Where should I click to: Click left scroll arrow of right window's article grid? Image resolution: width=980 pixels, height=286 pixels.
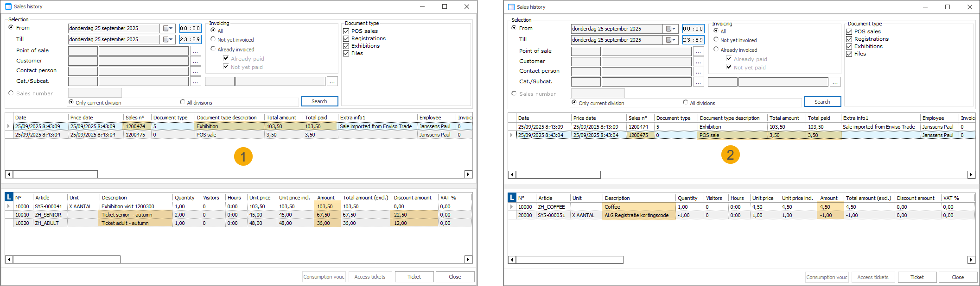(x=512, y=260)
